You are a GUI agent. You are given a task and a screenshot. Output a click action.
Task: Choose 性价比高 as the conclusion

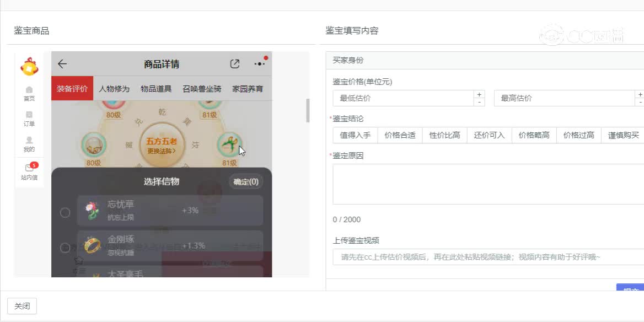445,135
